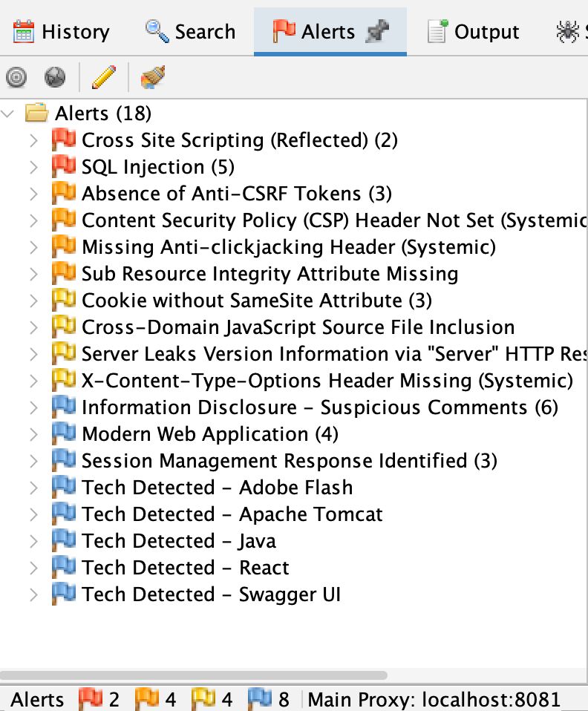Screen dimensions: 588x711
Task: Click the broom delete all alerts icon
Action: pyautogui.click(x=153, y=77)
